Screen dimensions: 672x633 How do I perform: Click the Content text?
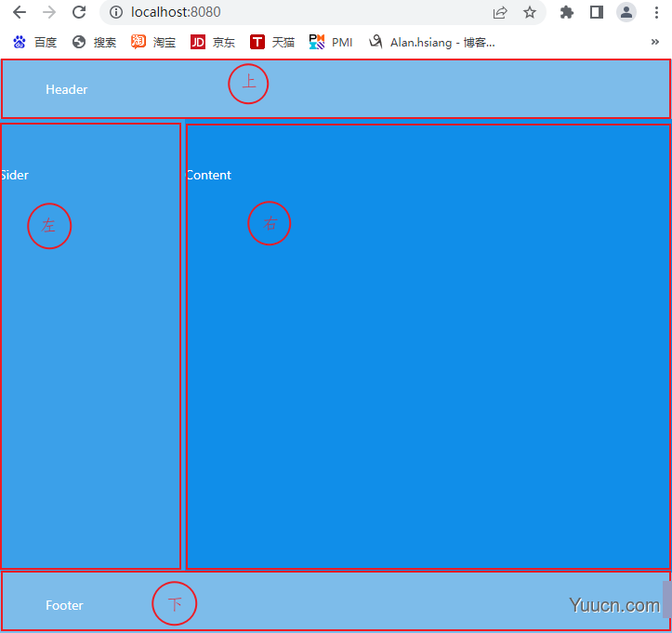tap(209, 175)
